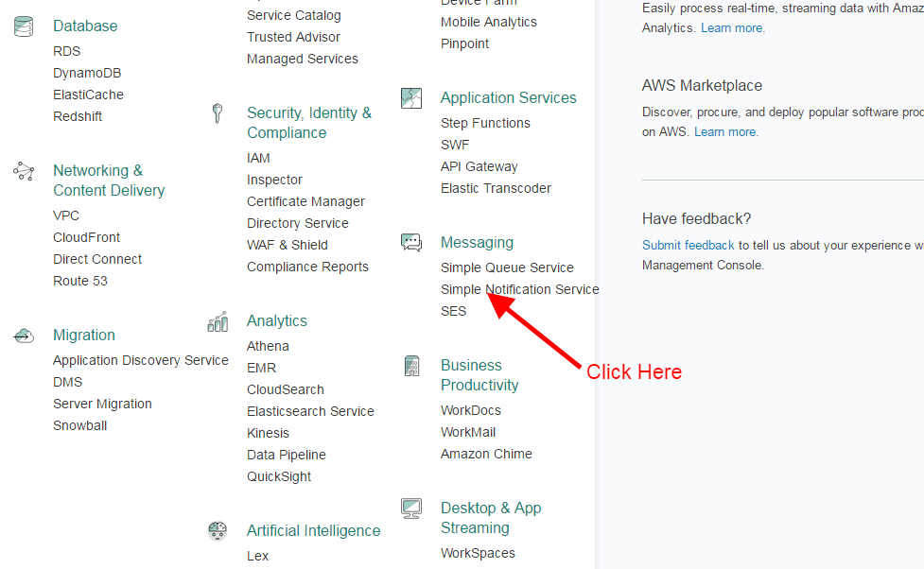Screen dimensions: 924x569
Task: Open Pinpoint service
Action: click(x=465, y=44)
